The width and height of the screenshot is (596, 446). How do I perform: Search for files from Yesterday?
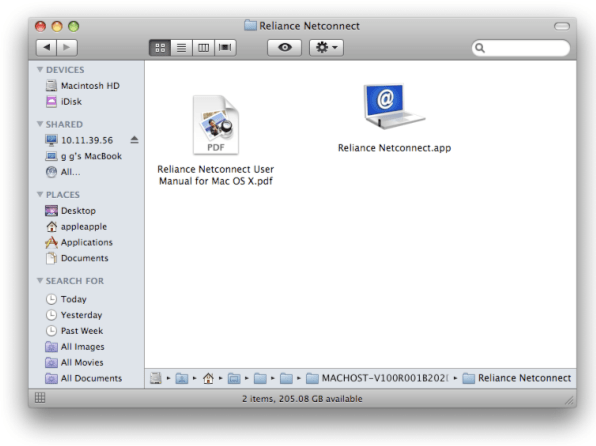coord(74,315)
